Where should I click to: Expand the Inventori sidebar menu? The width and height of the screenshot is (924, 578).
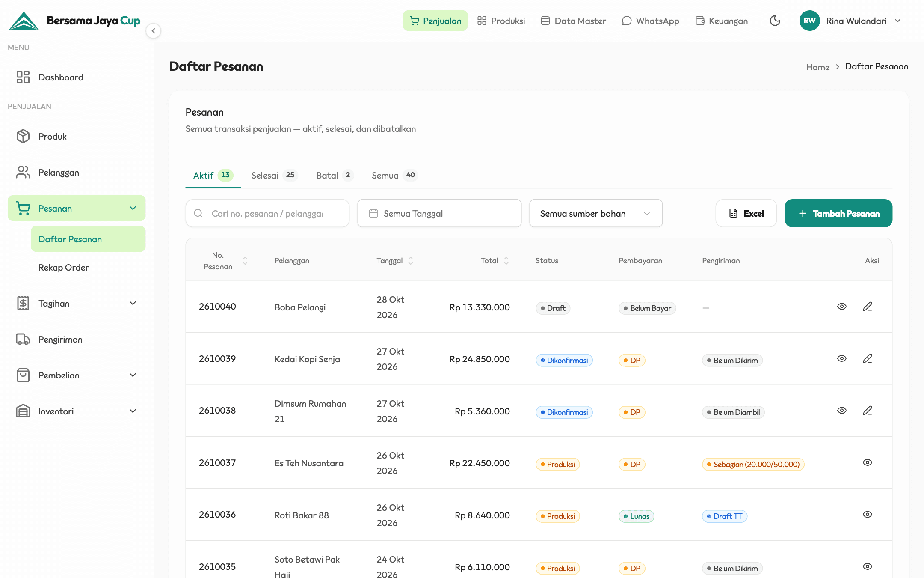click(77, 411)
